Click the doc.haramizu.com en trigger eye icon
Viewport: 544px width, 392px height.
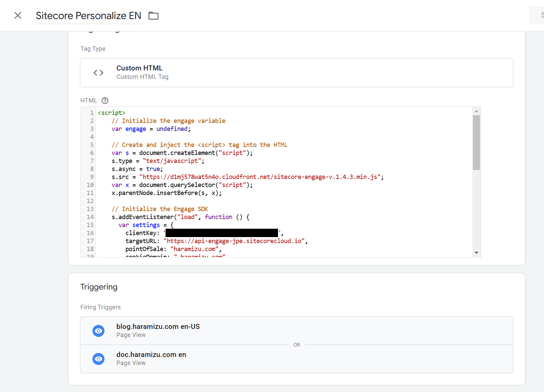coord(98,359)
